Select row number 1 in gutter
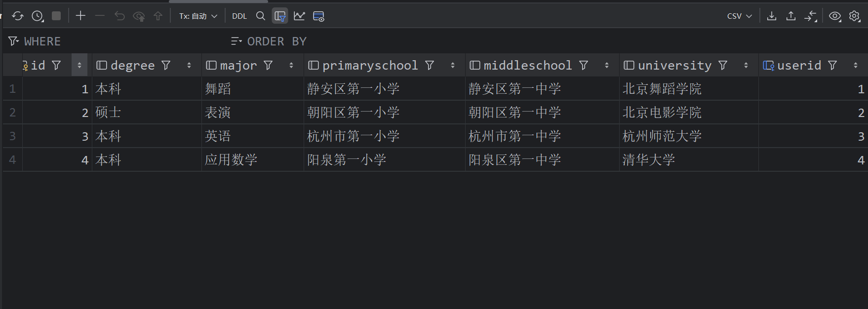 pos(12,89)
